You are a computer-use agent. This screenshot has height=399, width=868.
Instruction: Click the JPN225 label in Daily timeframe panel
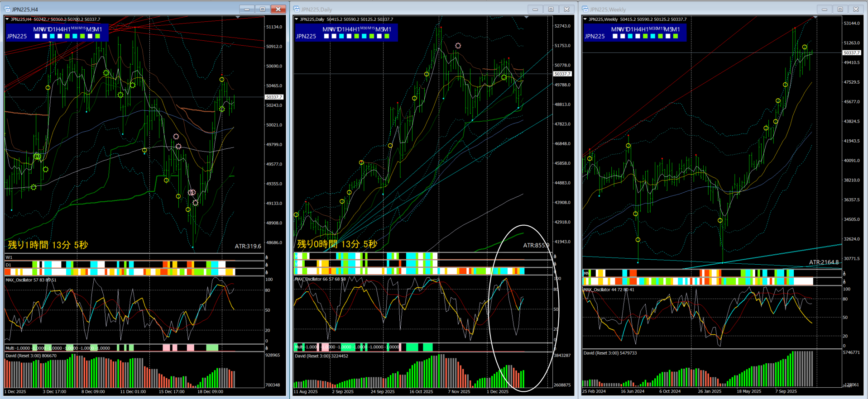[x=306, y=36]
